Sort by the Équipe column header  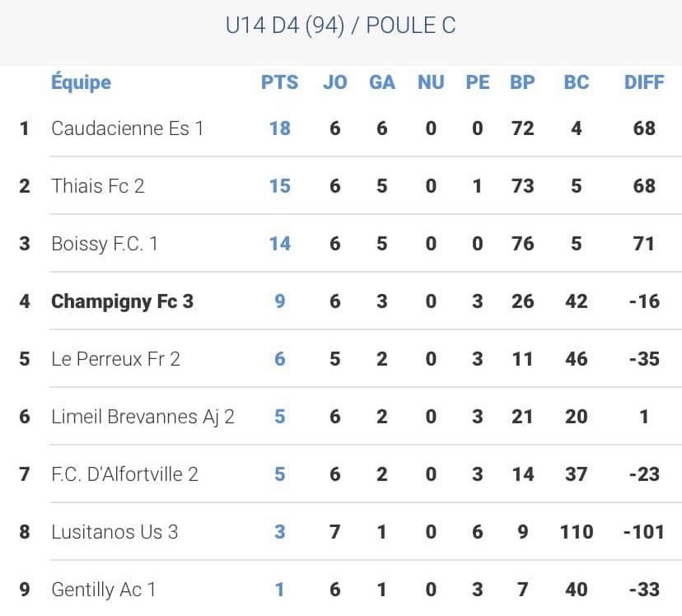click(x=81, y=82)
